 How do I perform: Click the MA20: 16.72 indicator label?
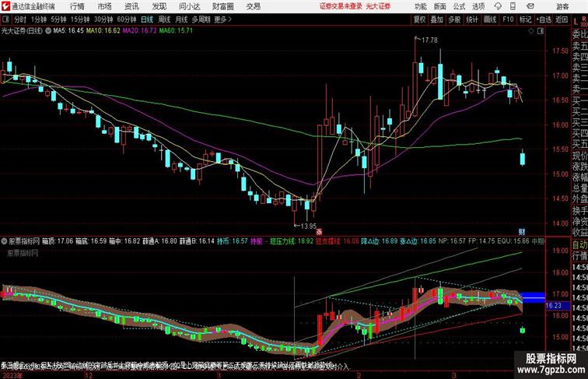click(x=139, y=31)
